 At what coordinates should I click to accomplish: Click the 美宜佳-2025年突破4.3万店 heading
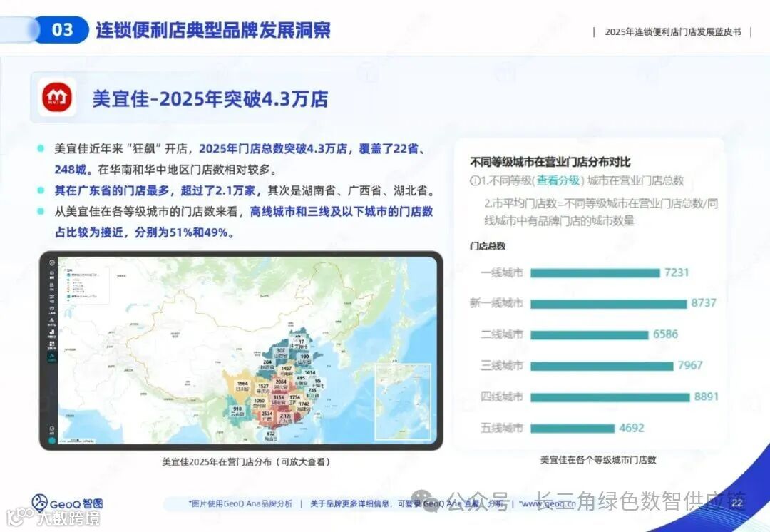[210, 98]
